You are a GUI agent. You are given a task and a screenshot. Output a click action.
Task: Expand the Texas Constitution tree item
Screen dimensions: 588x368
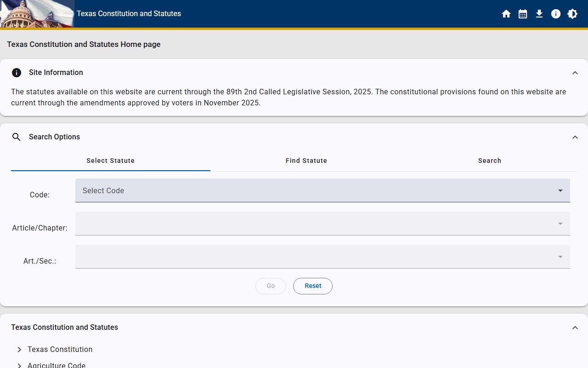coord(19,350)
